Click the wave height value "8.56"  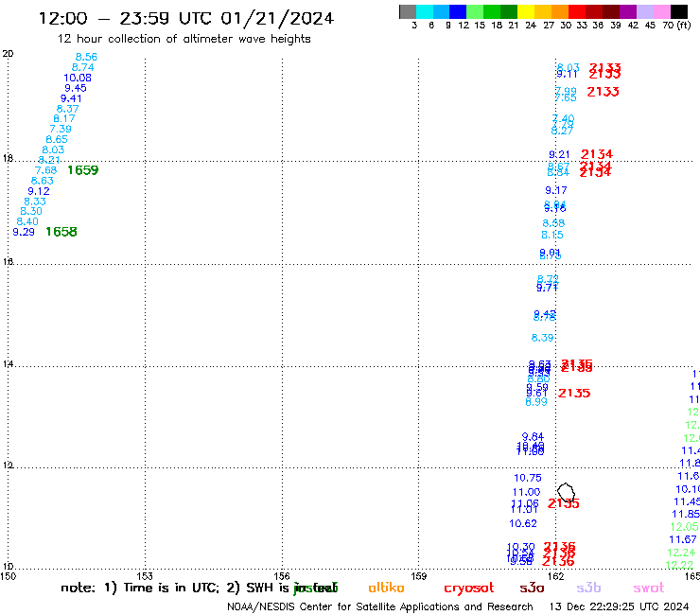point(86,57)
